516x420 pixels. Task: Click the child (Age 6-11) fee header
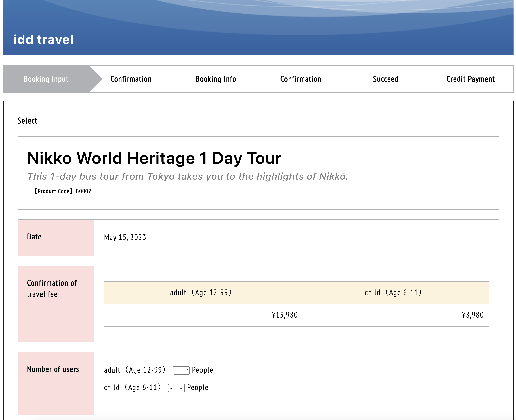[393, 293]
